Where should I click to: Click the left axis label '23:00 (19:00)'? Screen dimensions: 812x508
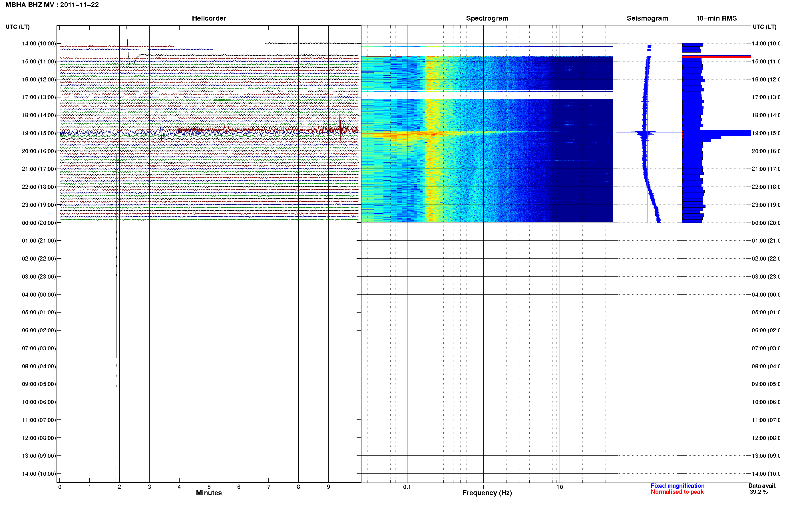coord(39,205)
